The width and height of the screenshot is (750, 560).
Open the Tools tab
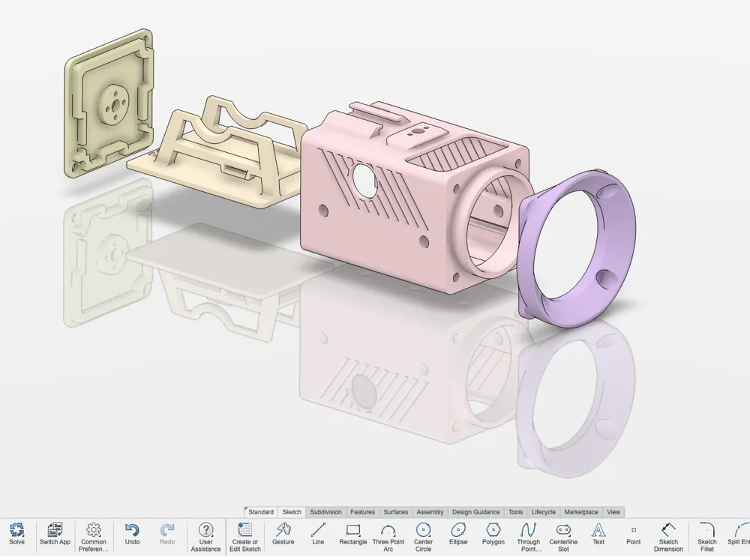click(x=516, y=512)
